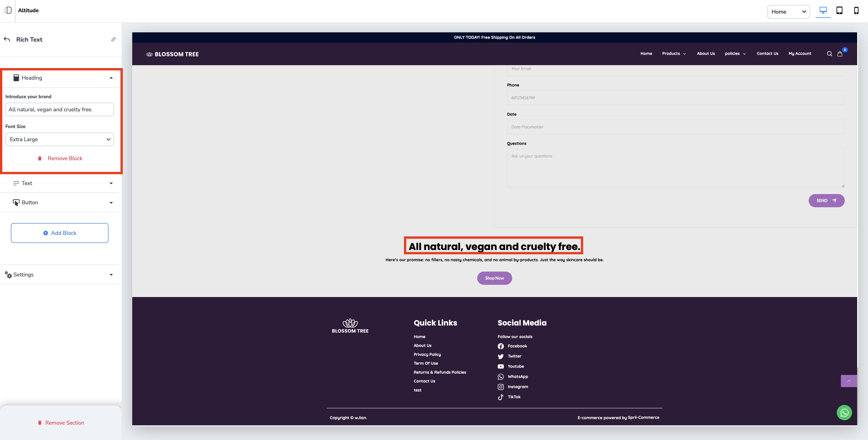
Task: Open the shopping cart icon
Action: point(840,54)
